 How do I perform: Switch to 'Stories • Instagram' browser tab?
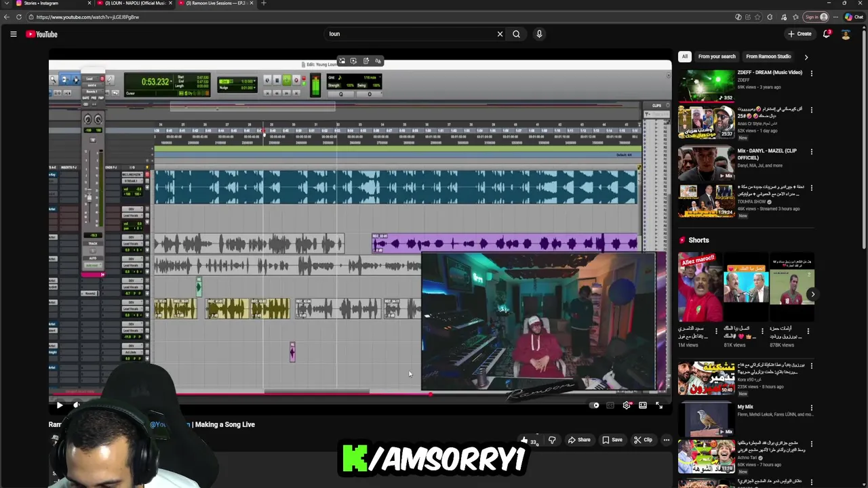pyautogui.click(x=53, y=3)
